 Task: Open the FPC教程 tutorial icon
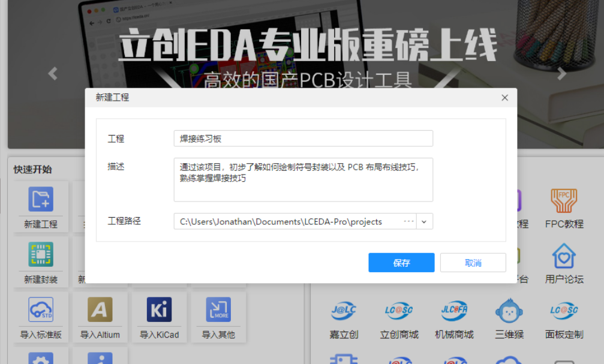coord(564,201)
